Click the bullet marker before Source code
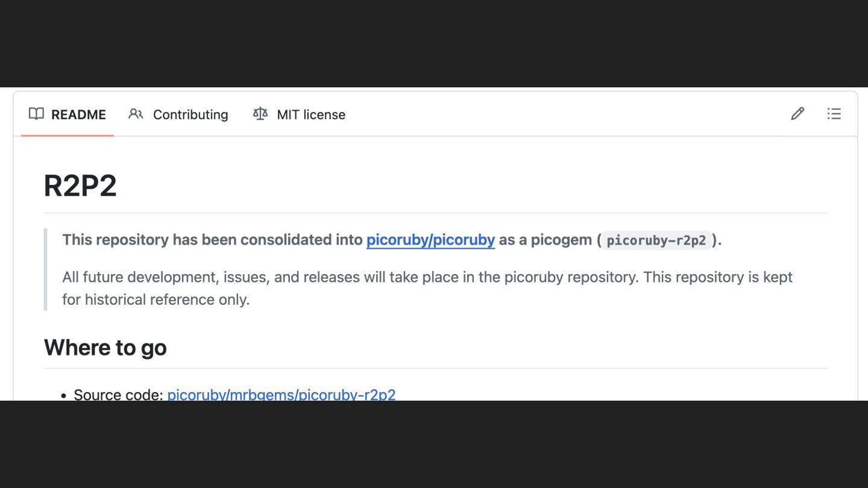 point(63,396)
